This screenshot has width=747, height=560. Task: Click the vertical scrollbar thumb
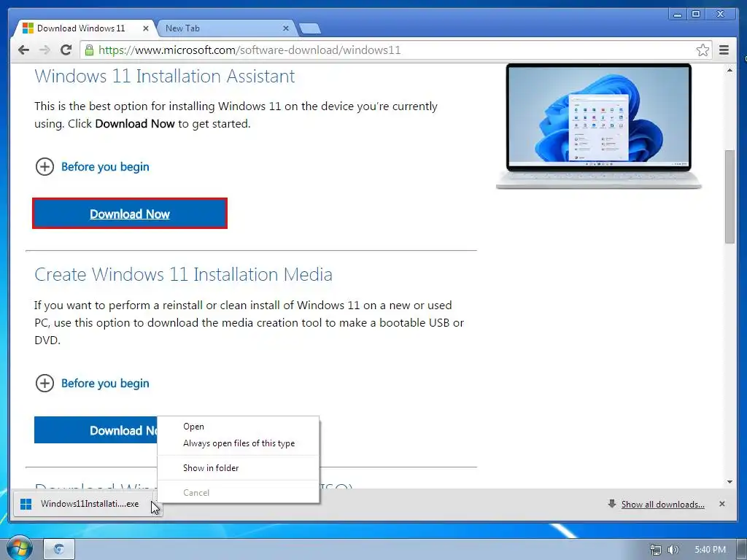click(729, 197)
